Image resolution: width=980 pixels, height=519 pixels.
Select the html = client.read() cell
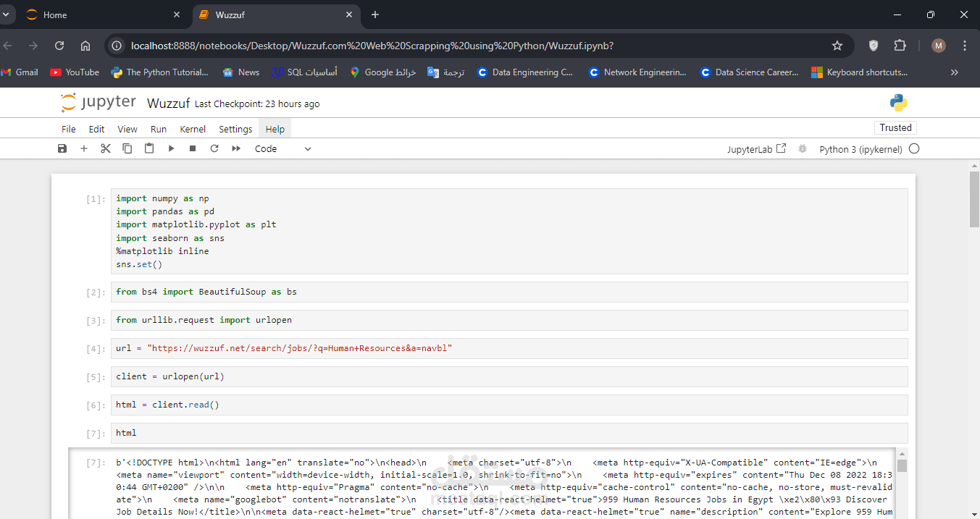pyautogui.click(x=509, y=405)
